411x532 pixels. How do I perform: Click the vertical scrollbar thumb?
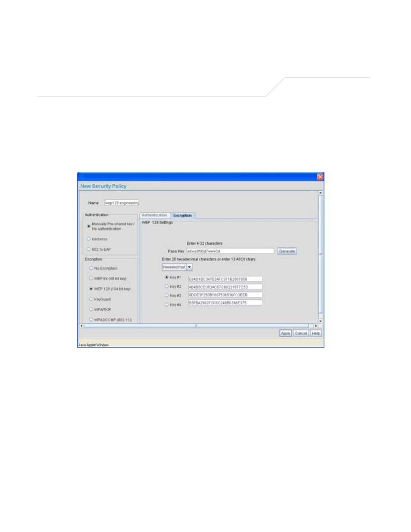321,254
